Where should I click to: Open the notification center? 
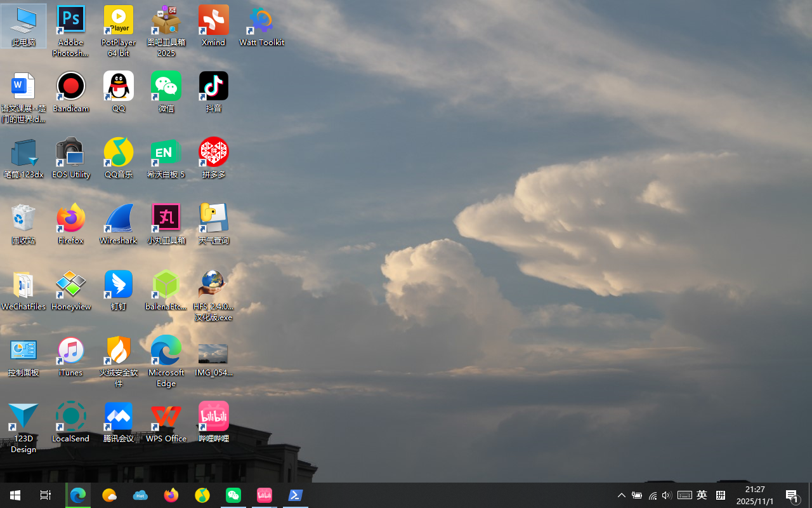pos(792,495)
